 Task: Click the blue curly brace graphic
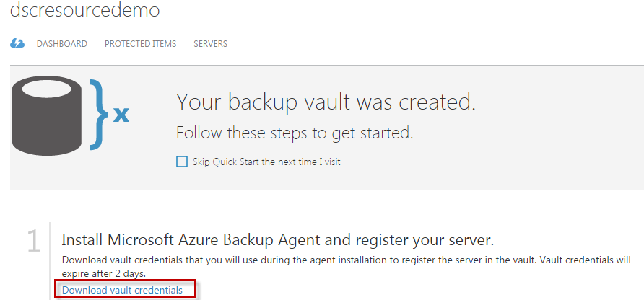100,114
